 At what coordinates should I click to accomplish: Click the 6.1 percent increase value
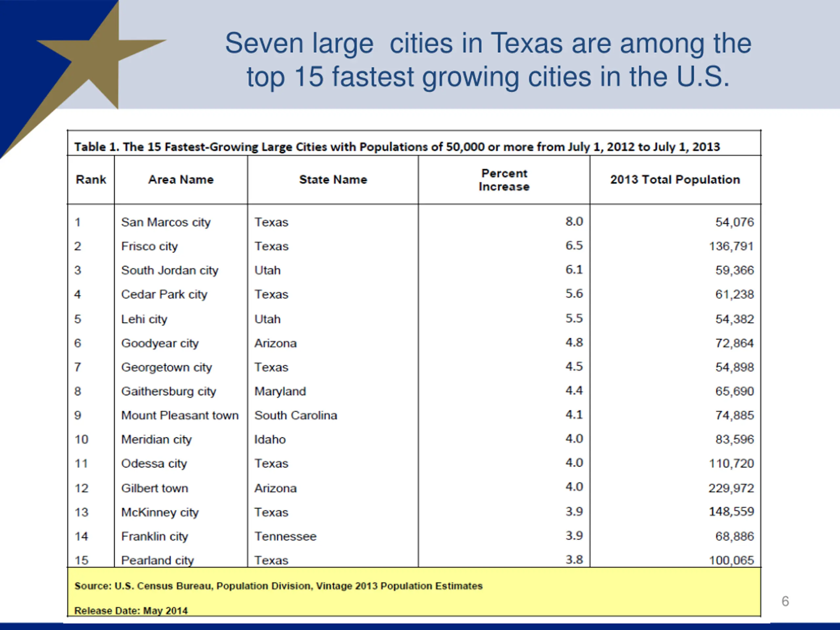point(574,270)
